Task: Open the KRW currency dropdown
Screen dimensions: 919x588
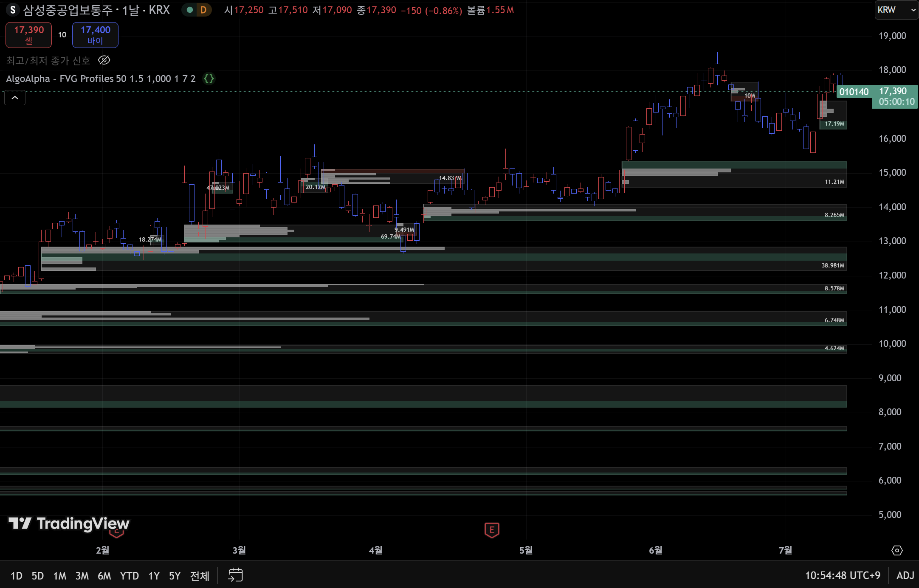Action: [x=896, y=10]
